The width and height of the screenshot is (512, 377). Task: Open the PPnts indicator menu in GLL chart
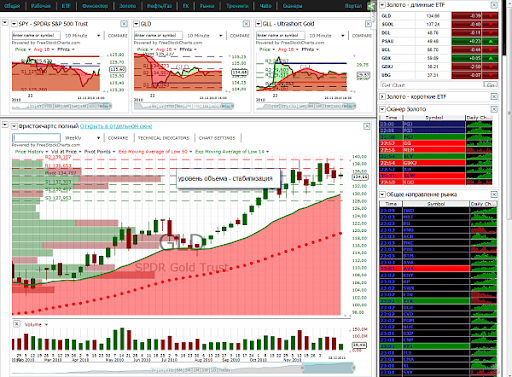[x=310, y=49]
